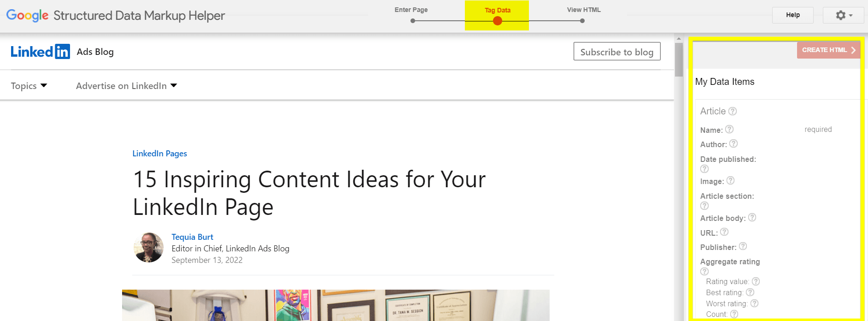Click the help icon beside Author
This screenshot has height=321, width=868.
point(734,144)
